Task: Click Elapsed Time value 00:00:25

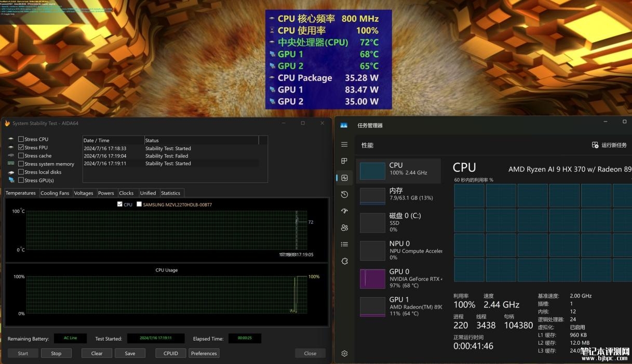Action: 245,338
